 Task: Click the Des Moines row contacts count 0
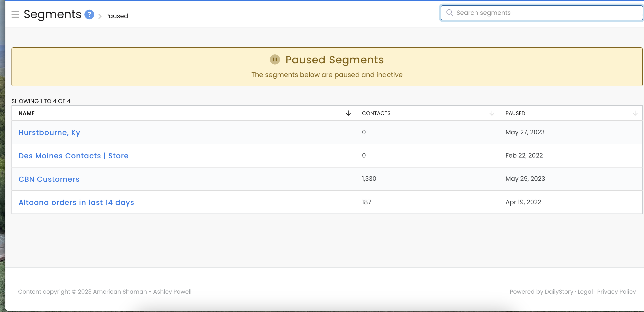coord(364,156)
